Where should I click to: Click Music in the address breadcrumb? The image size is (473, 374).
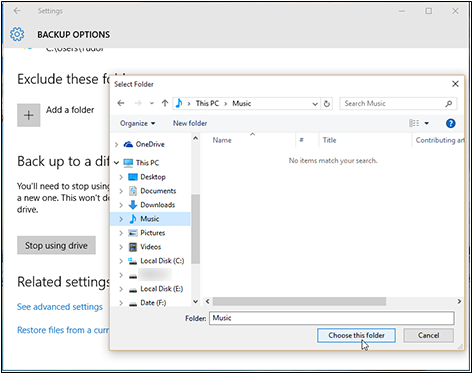point(242,103)
